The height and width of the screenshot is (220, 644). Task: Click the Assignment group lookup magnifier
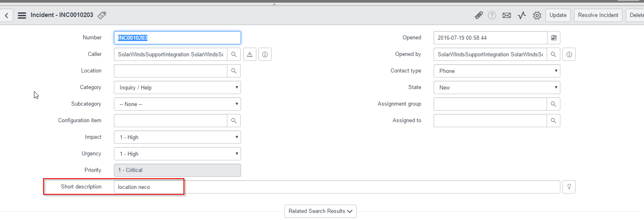554,104
